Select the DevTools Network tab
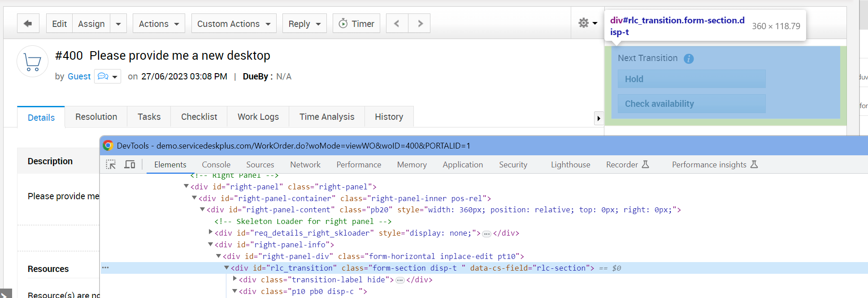Screen dimensions: 868x298 point(305,165)
